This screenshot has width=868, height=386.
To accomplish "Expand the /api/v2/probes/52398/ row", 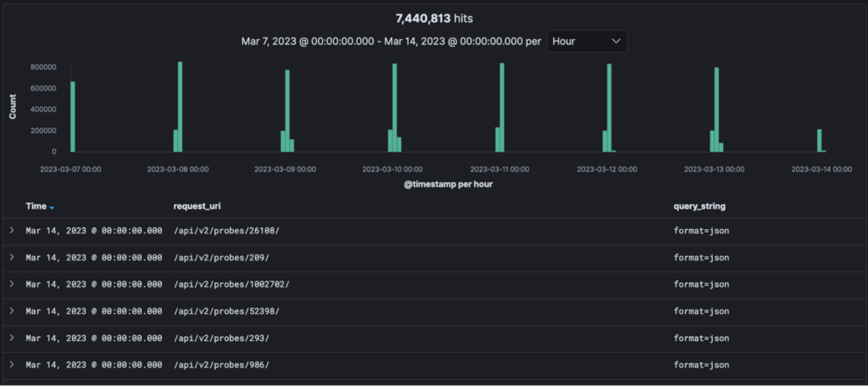I will coord(12,311).
